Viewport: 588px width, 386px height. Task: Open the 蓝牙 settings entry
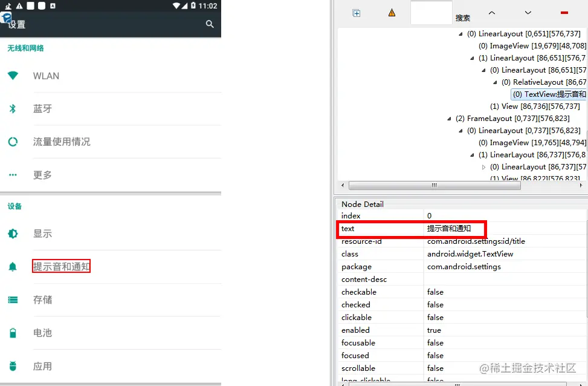[111, 108]
